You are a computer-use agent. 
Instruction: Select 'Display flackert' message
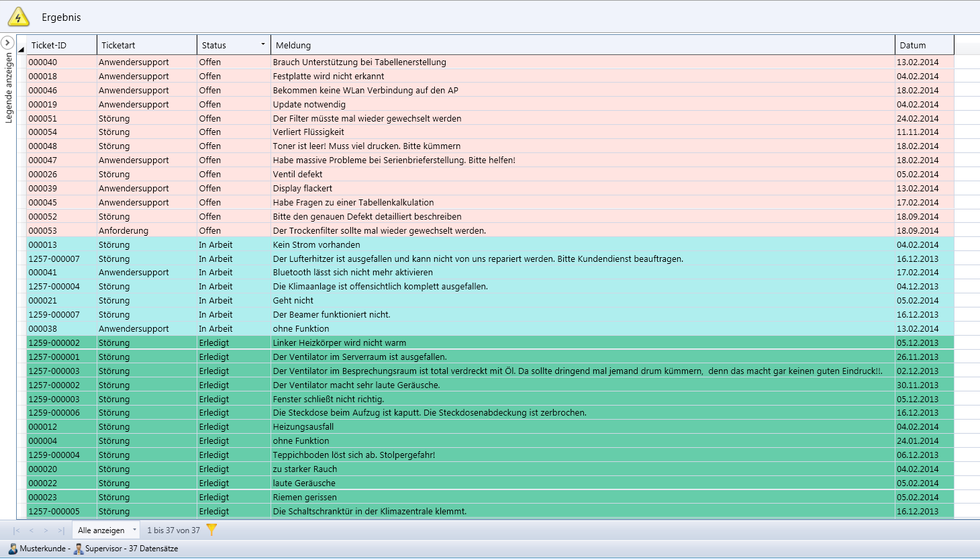coord(302,188)
